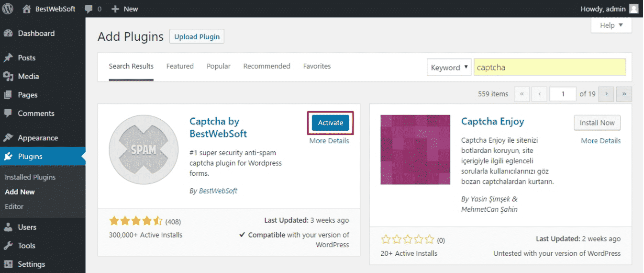Click the Posts pushpin icon

coord(8,58)
